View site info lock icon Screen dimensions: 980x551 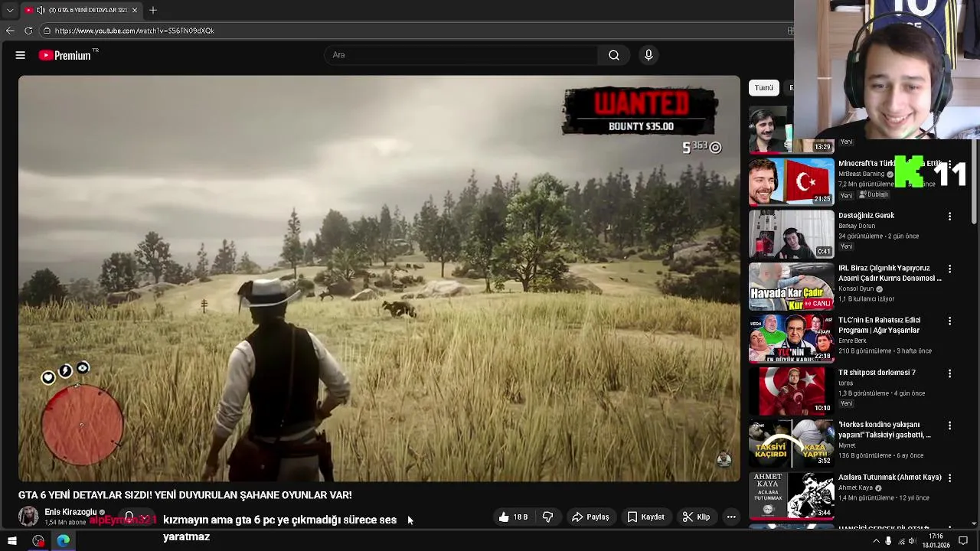point(47,31)
